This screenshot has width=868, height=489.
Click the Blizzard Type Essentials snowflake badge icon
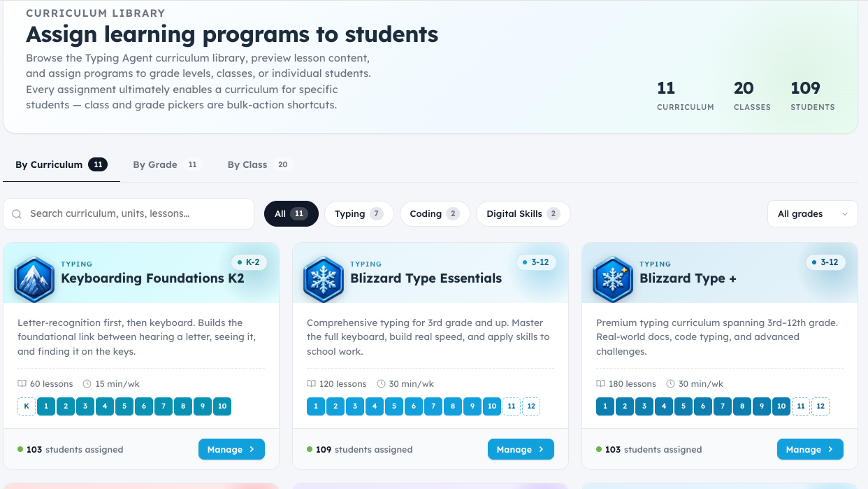(324, 278)
